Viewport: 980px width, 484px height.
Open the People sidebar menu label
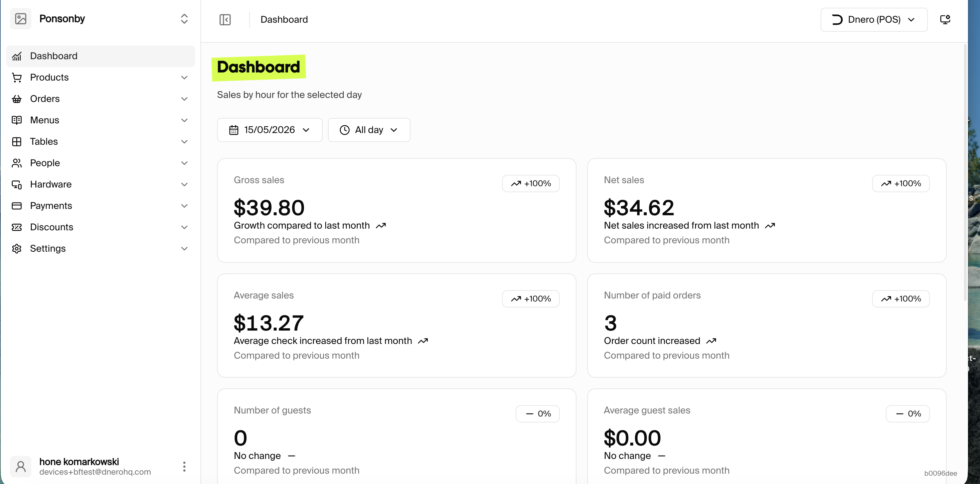(45, 163)
